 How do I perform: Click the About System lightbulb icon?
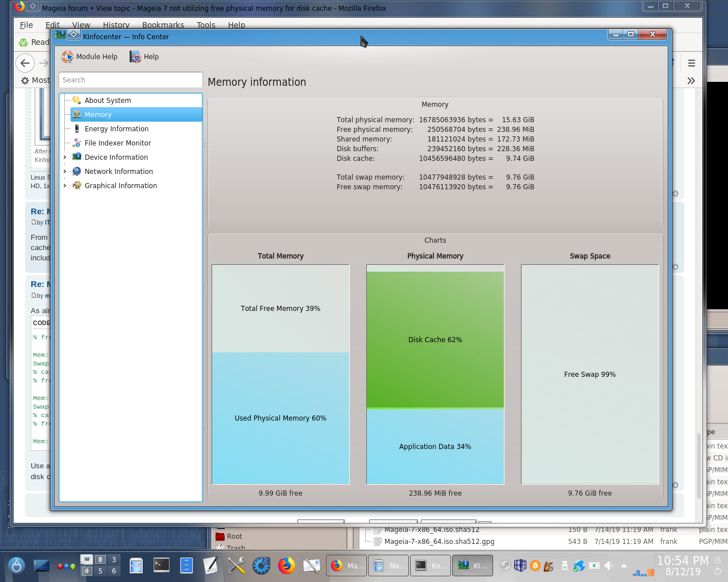pyautogui.click(x=77, y=101)
